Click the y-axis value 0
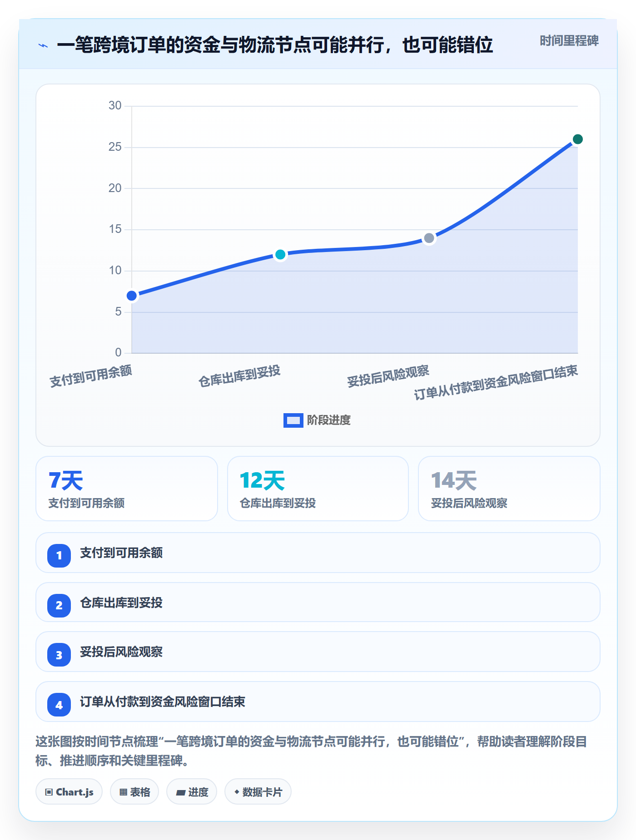Image resolution: width=636 pixels, height=840 pixels. click(118, 352)
